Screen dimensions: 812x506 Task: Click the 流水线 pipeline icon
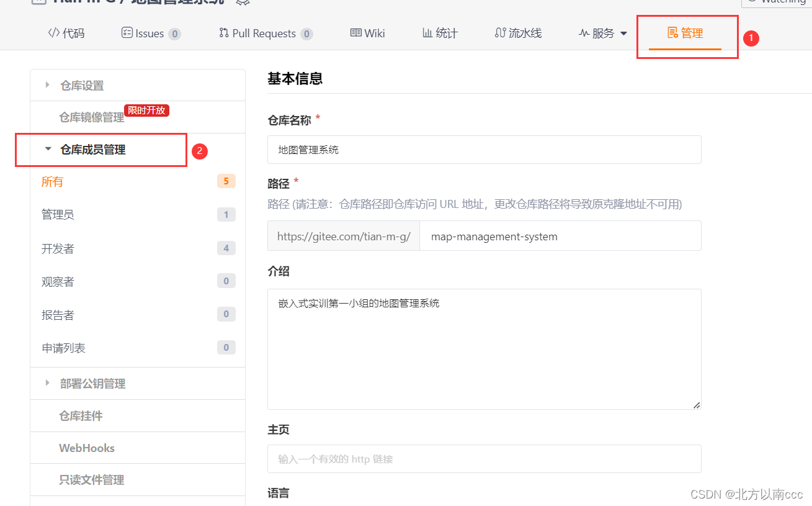[x=500, y=33]
